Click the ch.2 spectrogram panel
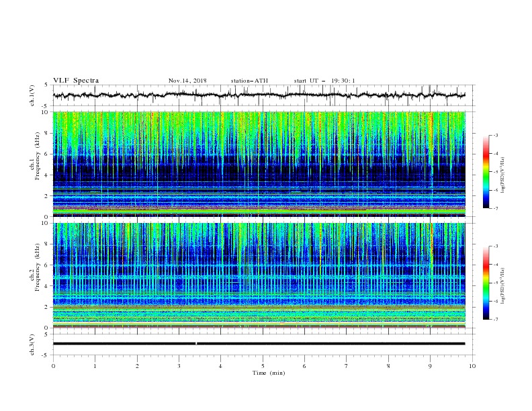Viewport: 532px width, 411px height. [259, 275]
